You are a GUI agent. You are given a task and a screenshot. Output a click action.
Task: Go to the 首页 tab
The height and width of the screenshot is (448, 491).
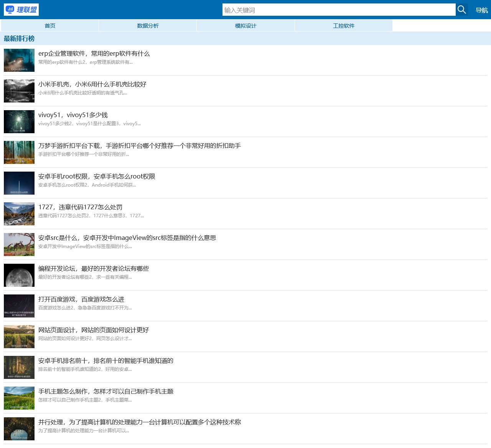(50, 26)
